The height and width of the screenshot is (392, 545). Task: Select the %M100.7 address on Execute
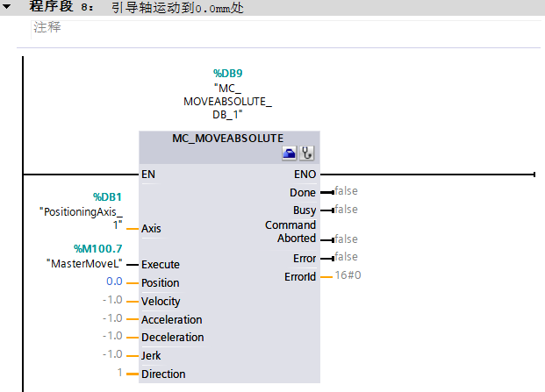96,248
